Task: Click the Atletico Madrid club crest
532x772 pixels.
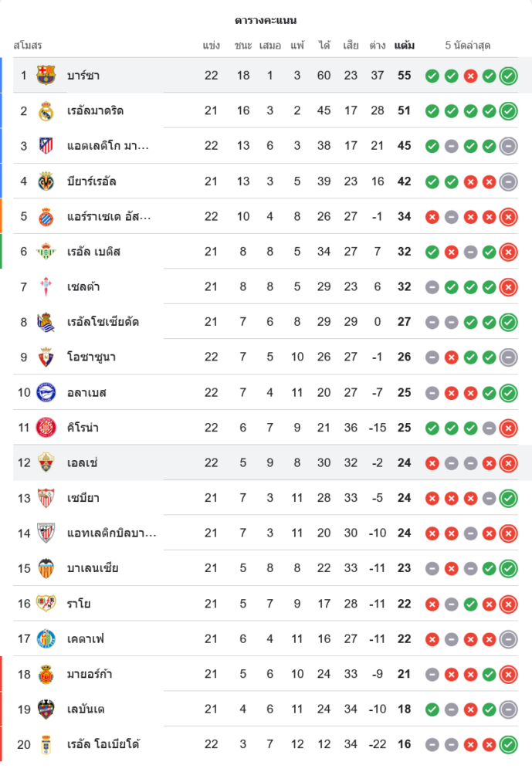Action: coord(46,146)
